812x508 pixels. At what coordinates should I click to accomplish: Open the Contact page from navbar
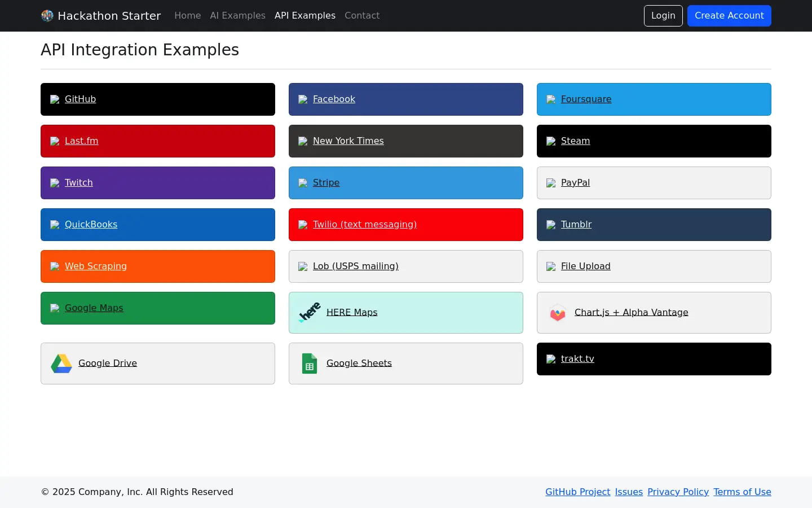click(x=362, y=16)
